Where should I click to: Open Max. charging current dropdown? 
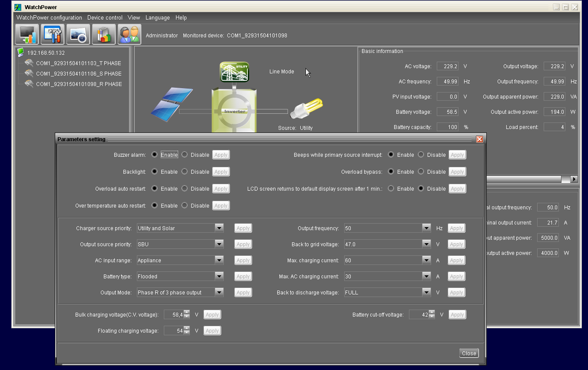426,260
